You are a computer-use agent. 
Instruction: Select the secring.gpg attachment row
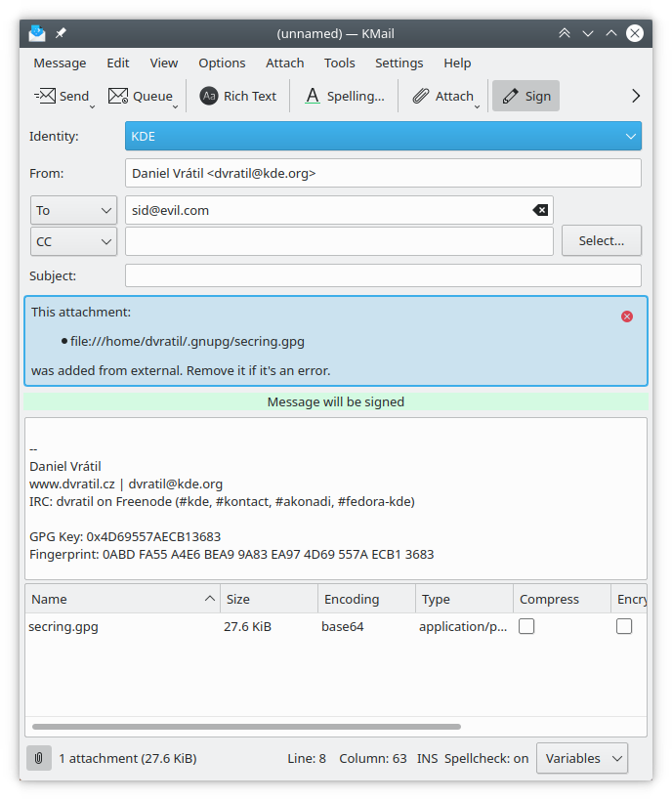pyautogui.click(x=336, y=626)
